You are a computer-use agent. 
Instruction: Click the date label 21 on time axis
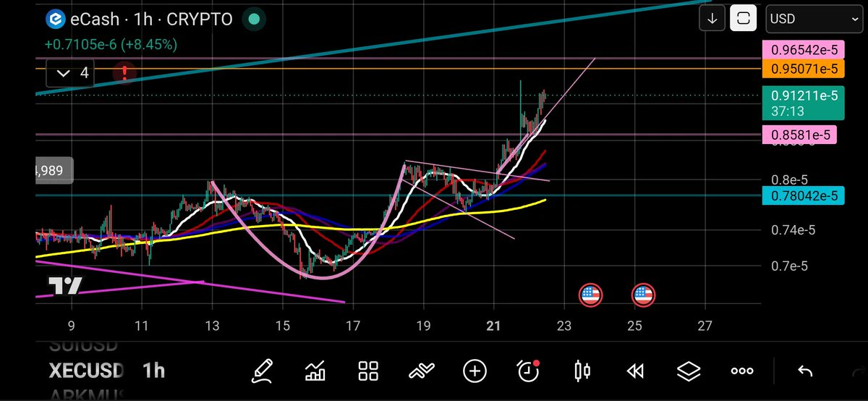pyautogui.click(x=495, y=325)
